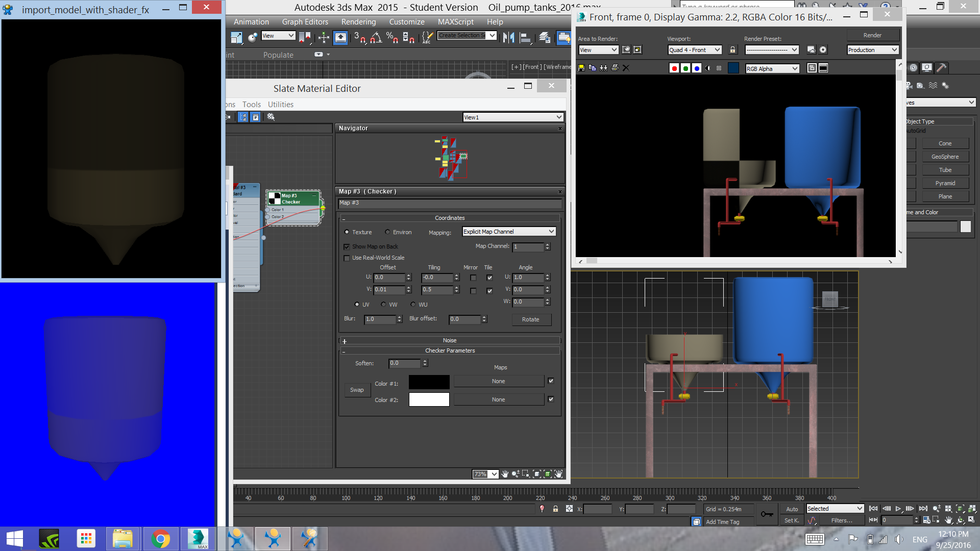Enable the U Mirror checkbox
Screen dimensions: 980x551
(x=473, y=278)
